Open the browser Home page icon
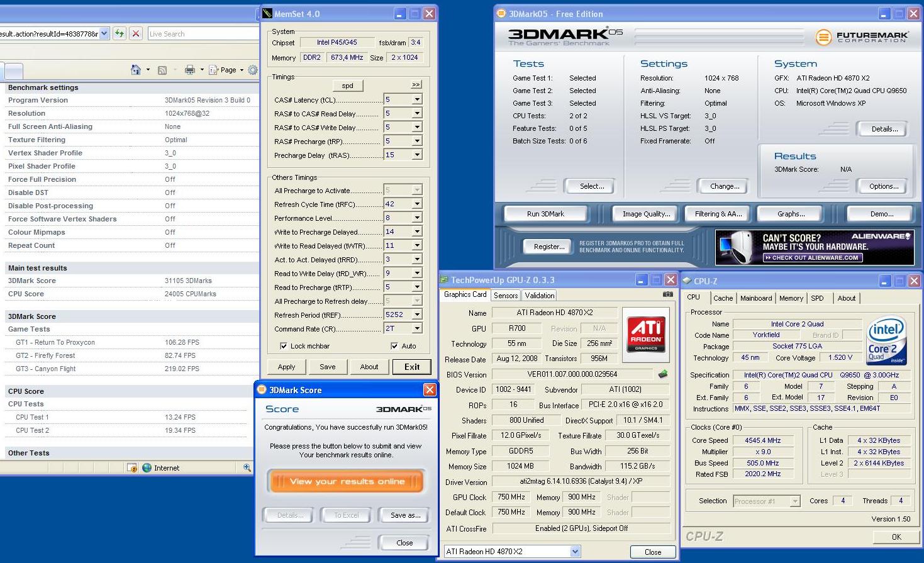The height and width of the screenshot is (563, 924). [135, 70]
